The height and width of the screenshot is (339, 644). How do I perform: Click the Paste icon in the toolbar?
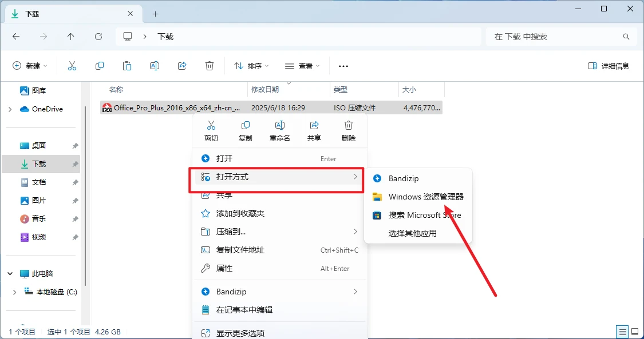(x=127, y=66)
